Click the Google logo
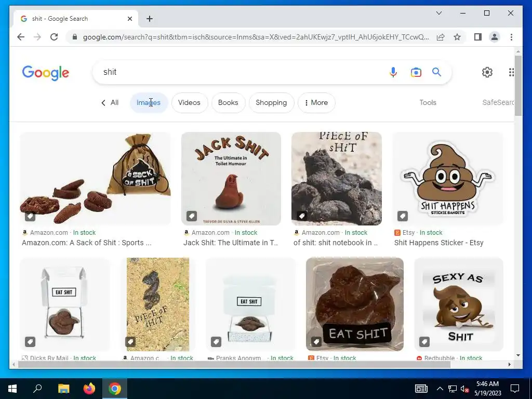This screenshot has width=532, height=399. pos(46,73)
